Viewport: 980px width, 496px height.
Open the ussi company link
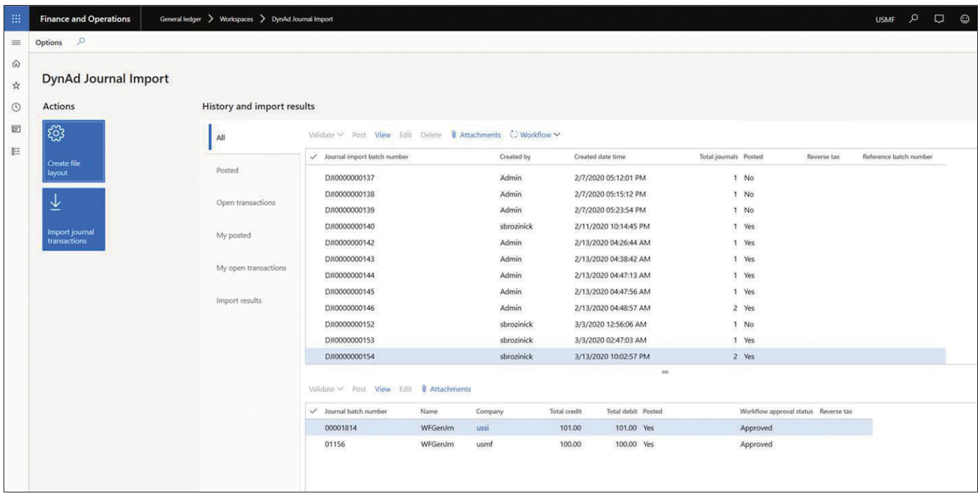pos(484,428)
